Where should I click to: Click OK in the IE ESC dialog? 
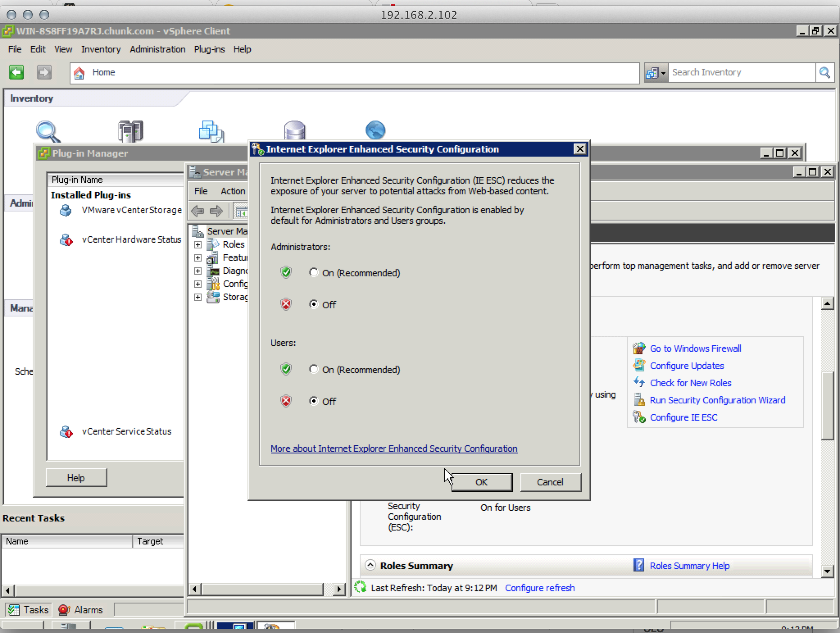(481, 482)
